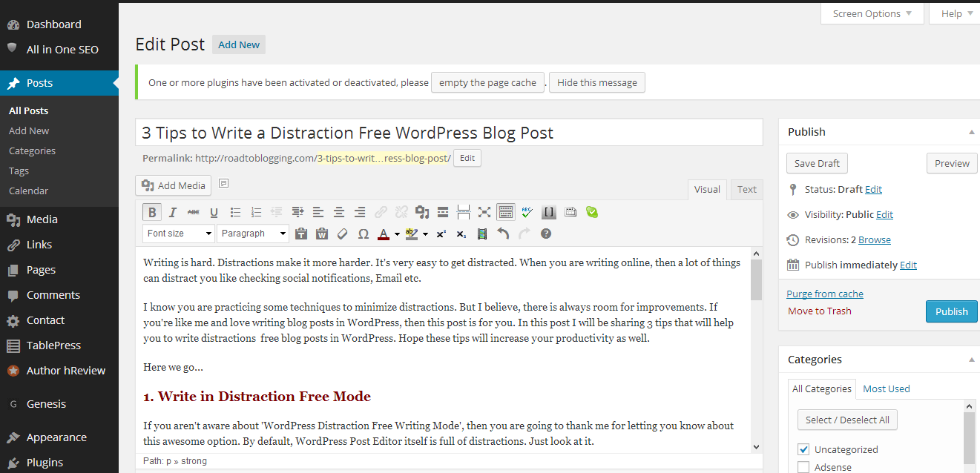Click the shortcode brackets icon
The height and width of the screenshot is (473, 980).
point(549,212)
